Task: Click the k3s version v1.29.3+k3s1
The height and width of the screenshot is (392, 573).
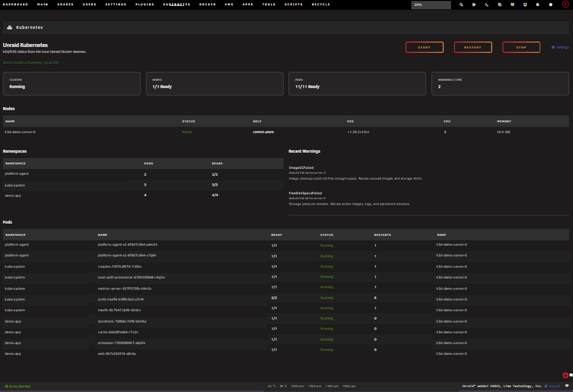Action: (358, 132)
